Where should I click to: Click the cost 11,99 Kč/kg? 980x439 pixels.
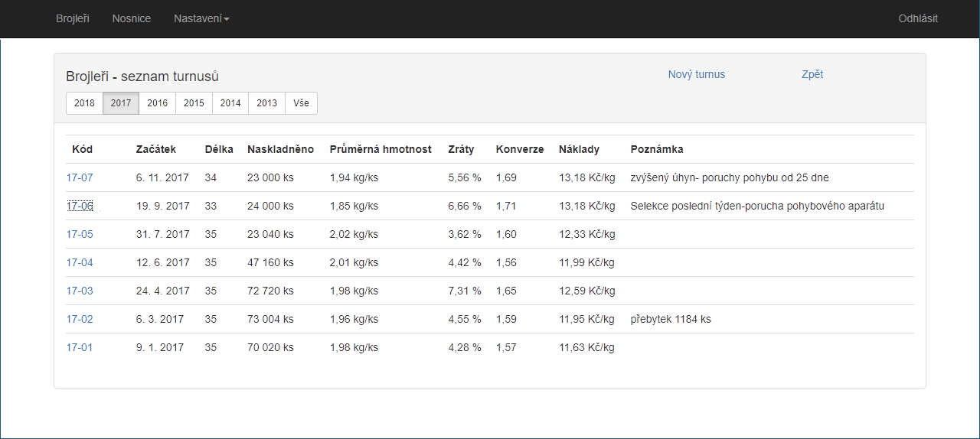587,262
